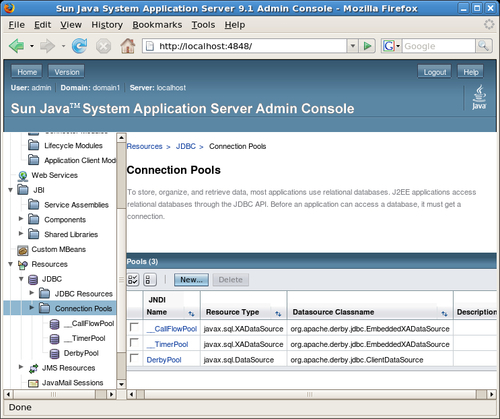The height and width of the screenshot is (419, 500).
Task: Open the View menu
Action: click(71, 25)
